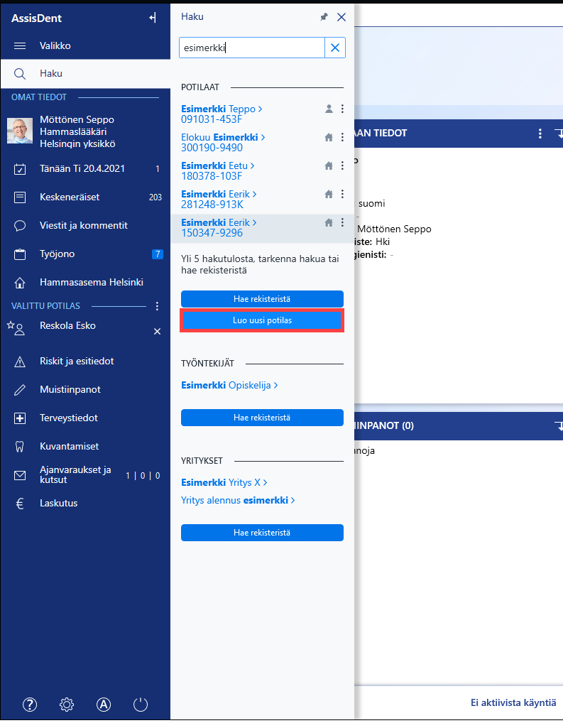Click house icon for Elokuu Esimerkki
Screen dimensions: 563x728
point(329,137)
